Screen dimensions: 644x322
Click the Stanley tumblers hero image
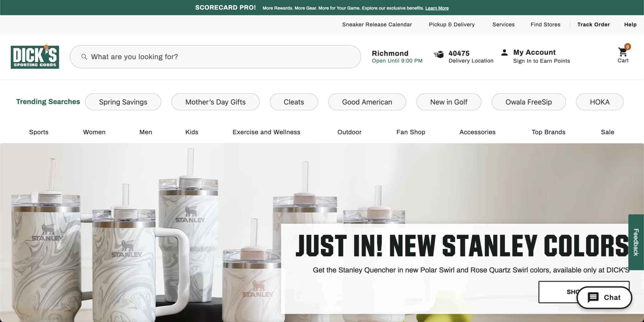(142, 232)
